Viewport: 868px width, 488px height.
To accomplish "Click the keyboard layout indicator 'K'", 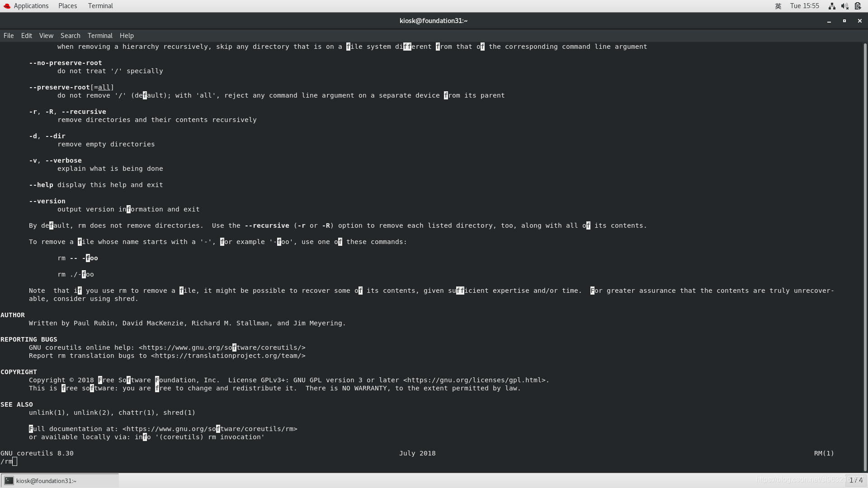I will (778, 6).
